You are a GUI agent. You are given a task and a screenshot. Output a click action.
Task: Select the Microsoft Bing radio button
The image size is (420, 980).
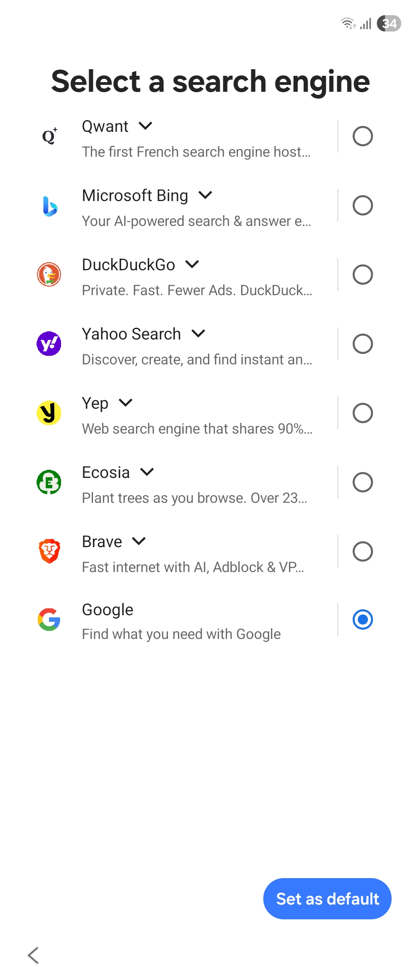tap(363, 205)
